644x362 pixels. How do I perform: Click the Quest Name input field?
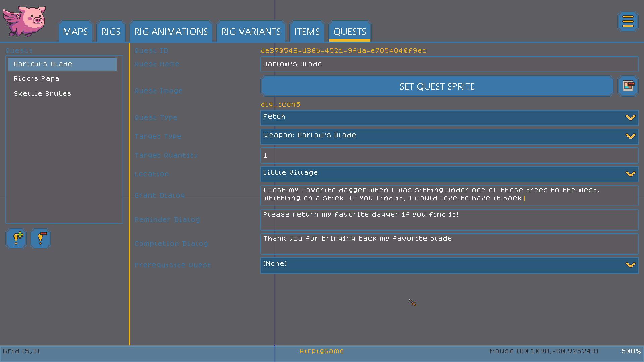[449, 64]
